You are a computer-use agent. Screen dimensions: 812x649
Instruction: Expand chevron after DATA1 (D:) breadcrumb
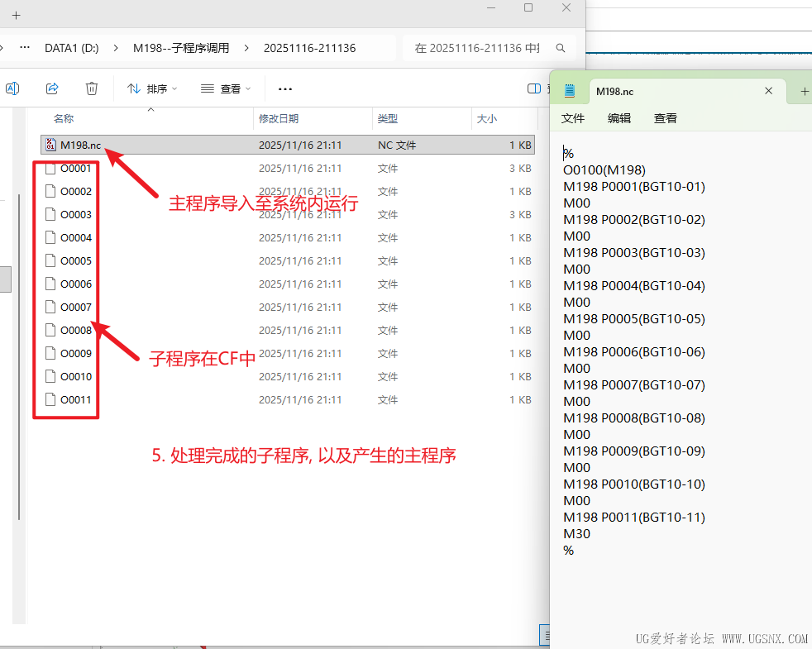point(116,48)
